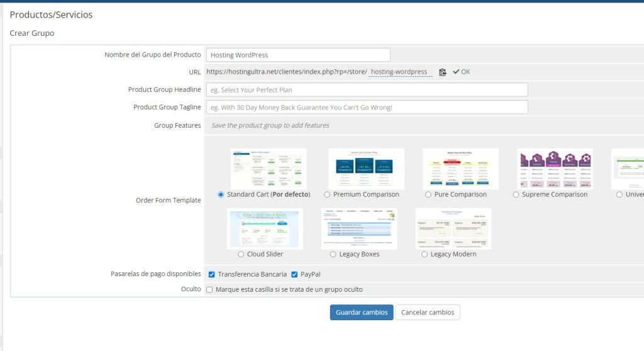Click the Standard Cart template thumbnail
This screenshot has height=351, width=644.
coord(269,169)
